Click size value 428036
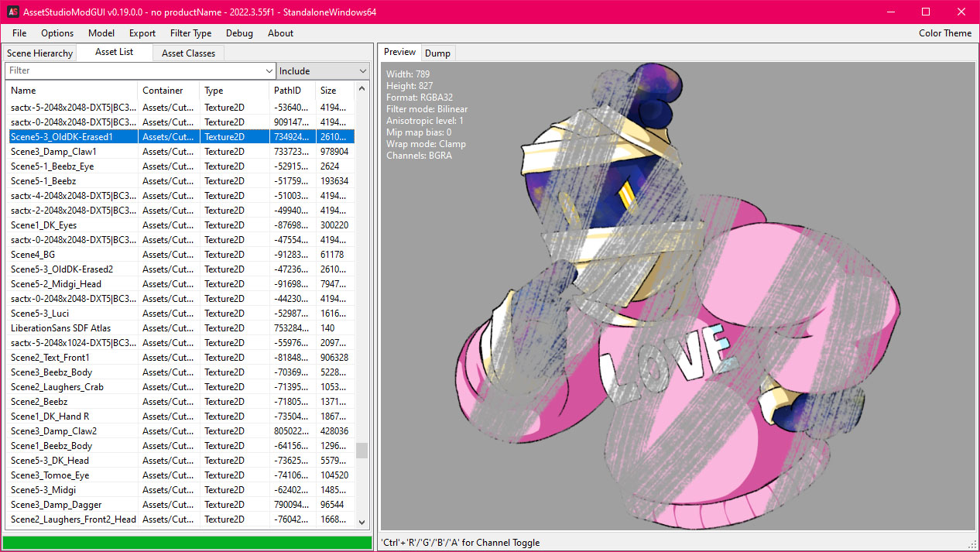Image resolution: width=980 pixels, height=552 pixels. pyautogui.click(x=334, y=431)
